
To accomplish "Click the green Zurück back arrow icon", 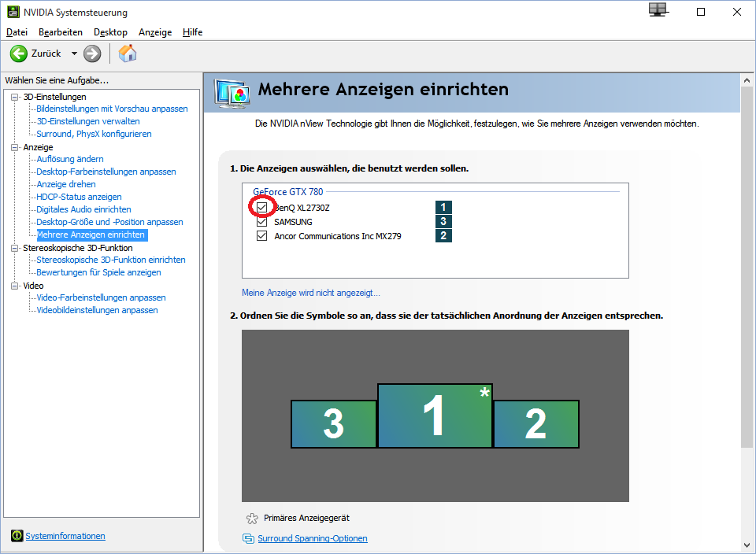I will pyautogui.click(x=19, y=54).
